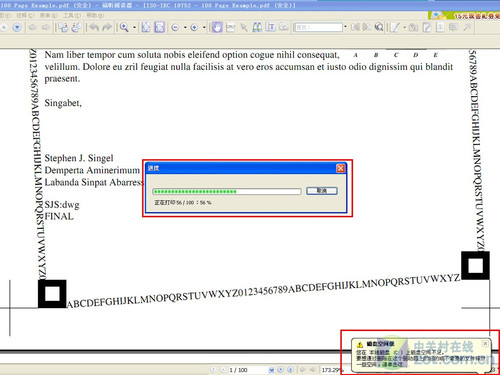Click the Redo arrow icon
Screen dimensions: 500x375
(107, 27)
